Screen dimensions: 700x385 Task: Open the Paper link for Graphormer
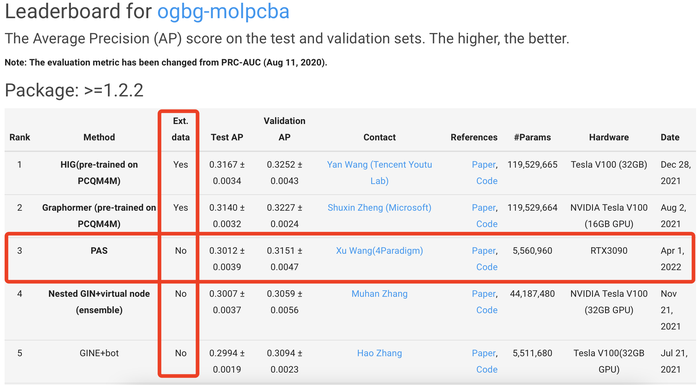(x=483, y=208)
